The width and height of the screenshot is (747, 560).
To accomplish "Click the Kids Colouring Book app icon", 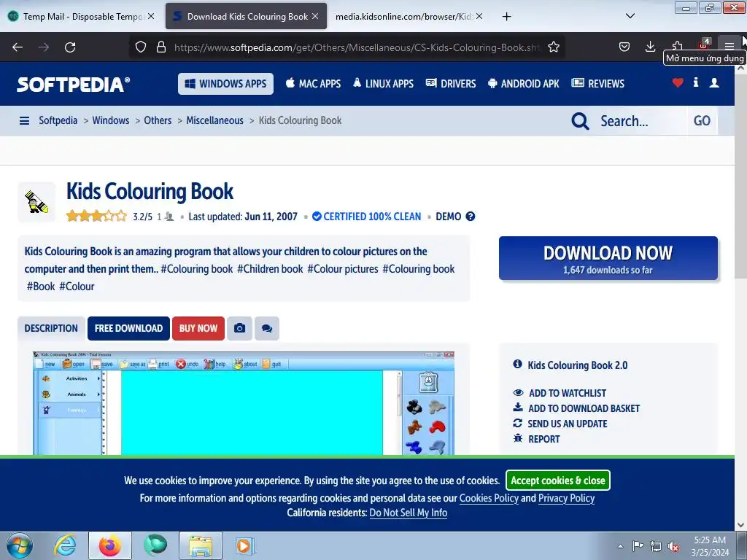I will click(x=36, y=203).
